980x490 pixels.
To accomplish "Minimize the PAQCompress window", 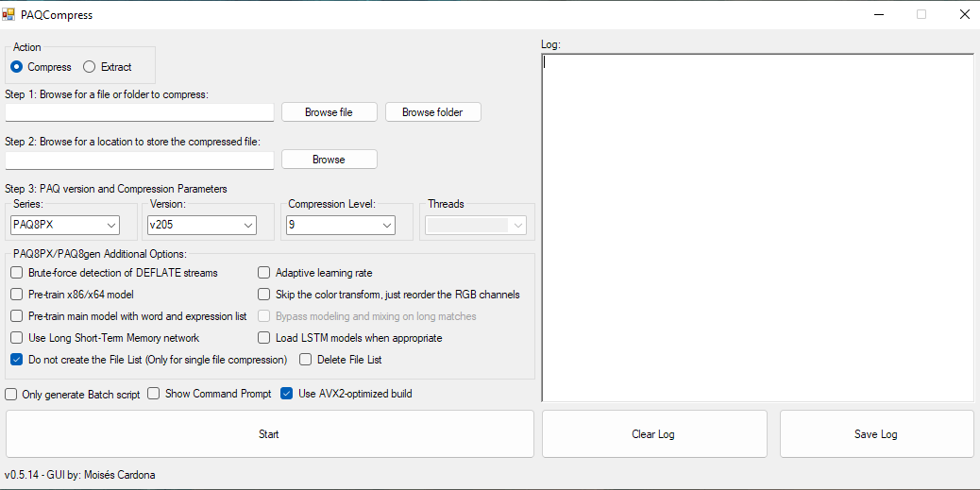I will pyautogui.click(x=880, y=14).
